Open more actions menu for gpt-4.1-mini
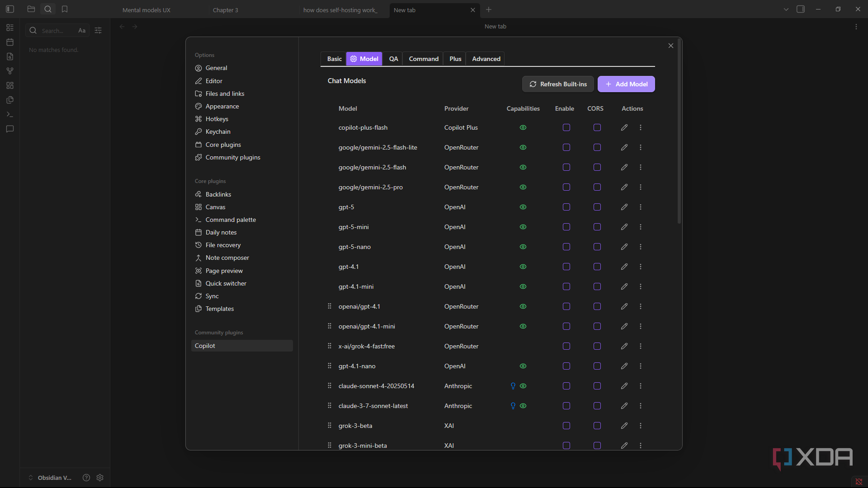 641,286
